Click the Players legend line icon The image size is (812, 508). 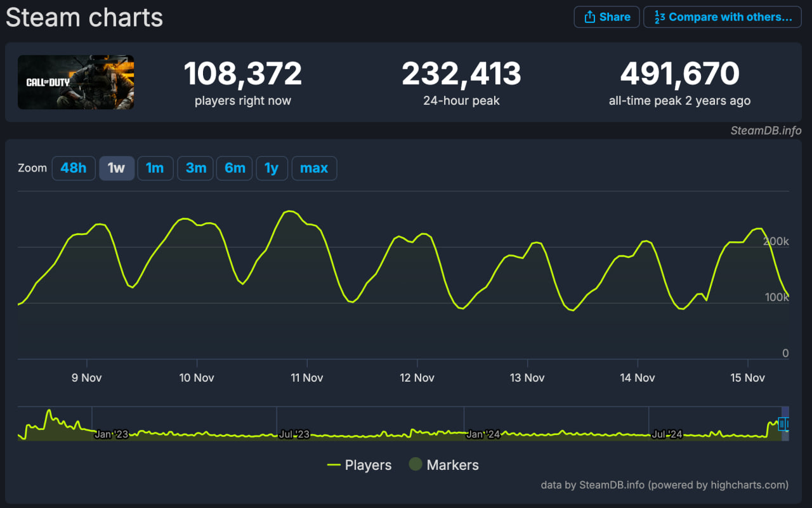(334, 465)
